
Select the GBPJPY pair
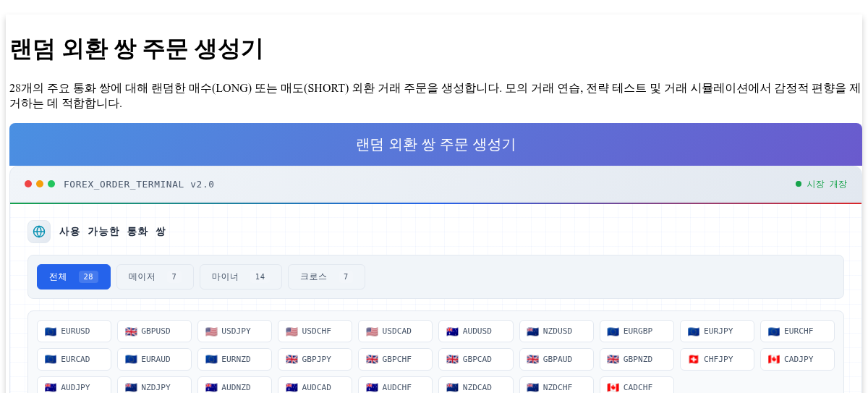click(315, 360)
